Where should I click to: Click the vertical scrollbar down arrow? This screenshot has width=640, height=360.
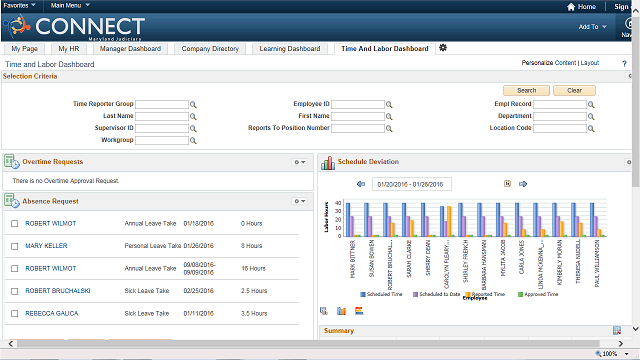pos(636,328)
